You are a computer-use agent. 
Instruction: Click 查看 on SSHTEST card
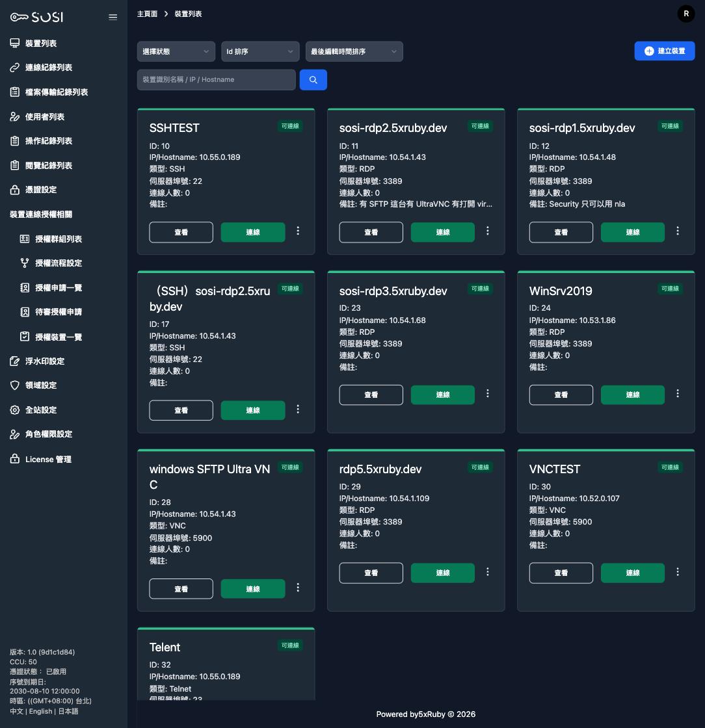pyautogui.click(x=181, y=232)
